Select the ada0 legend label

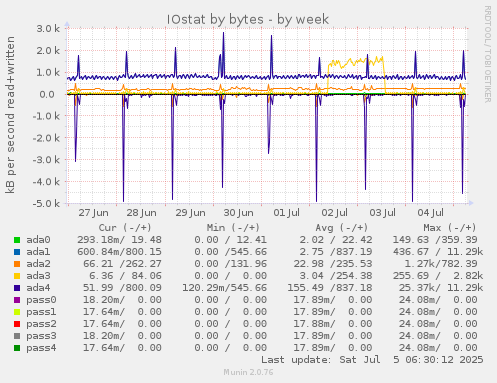[x=38, y=240]
